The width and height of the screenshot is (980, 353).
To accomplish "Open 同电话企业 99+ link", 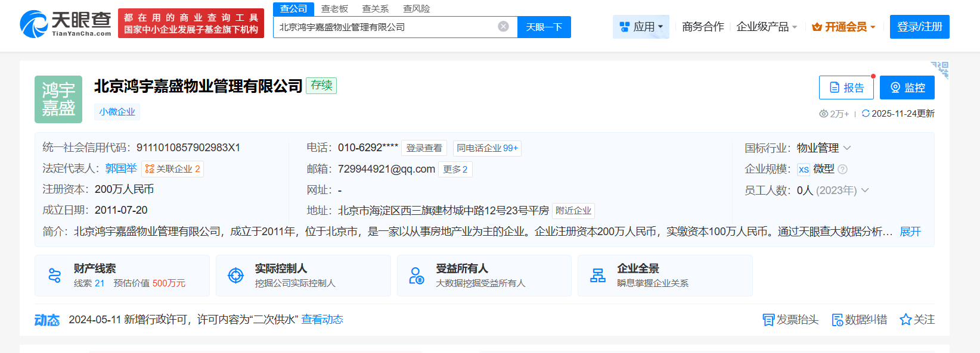I will pos(488,148).
